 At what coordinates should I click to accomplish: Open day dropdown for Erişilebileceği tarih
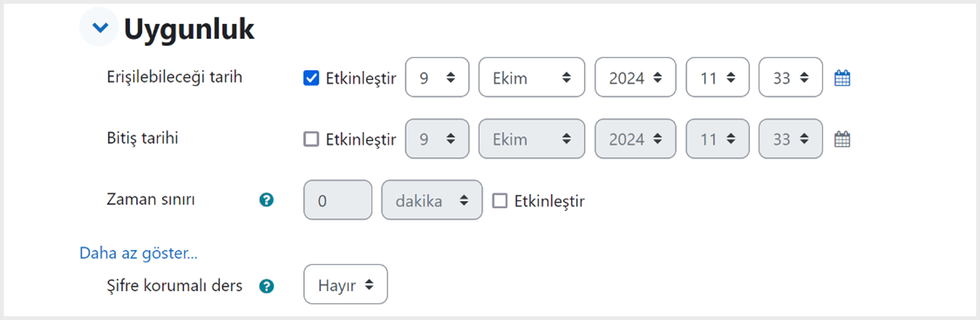coord(437,77)
